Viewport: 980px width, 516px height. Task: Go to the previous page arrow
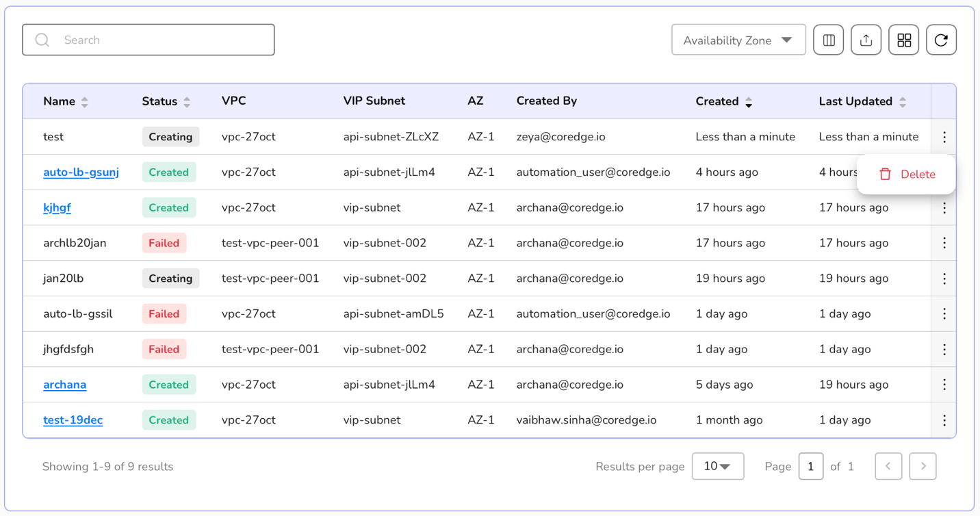[888, 467]
